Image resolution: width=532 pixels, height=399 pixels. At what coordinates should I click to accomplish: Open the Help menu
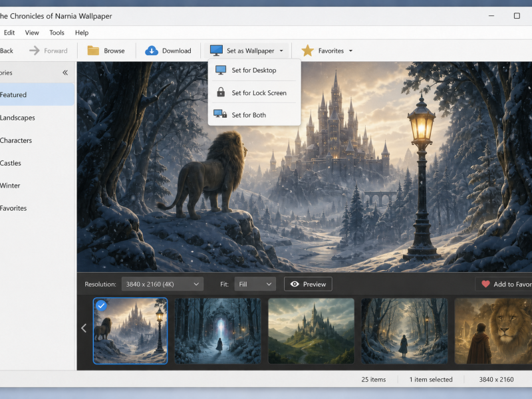pyautogui.click(x=82, y=33)
